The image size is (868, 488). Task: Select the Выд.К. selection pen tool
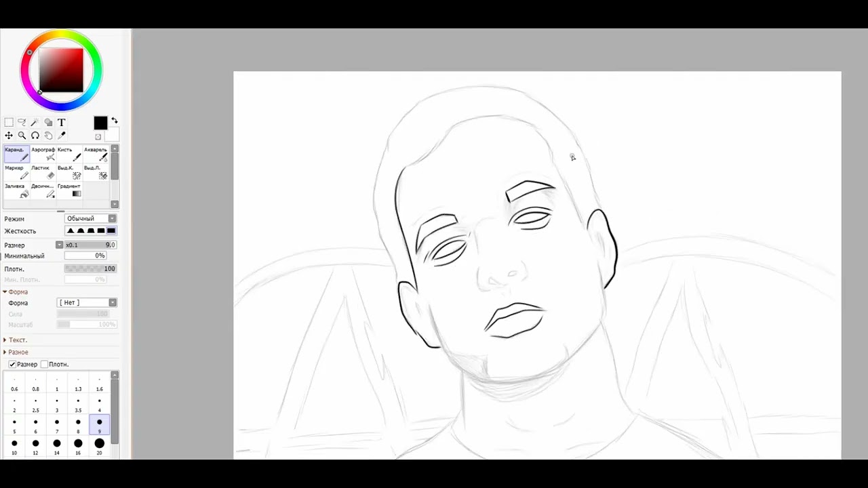coord(69,172)
